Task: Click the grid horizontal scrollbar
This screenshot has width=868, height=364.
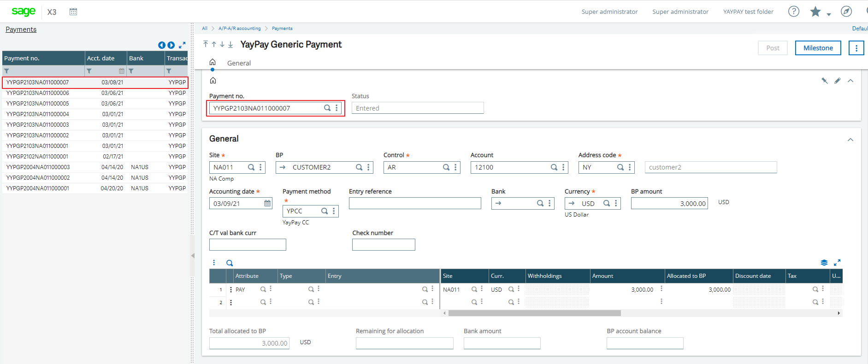Action: [x=535, y=313]
